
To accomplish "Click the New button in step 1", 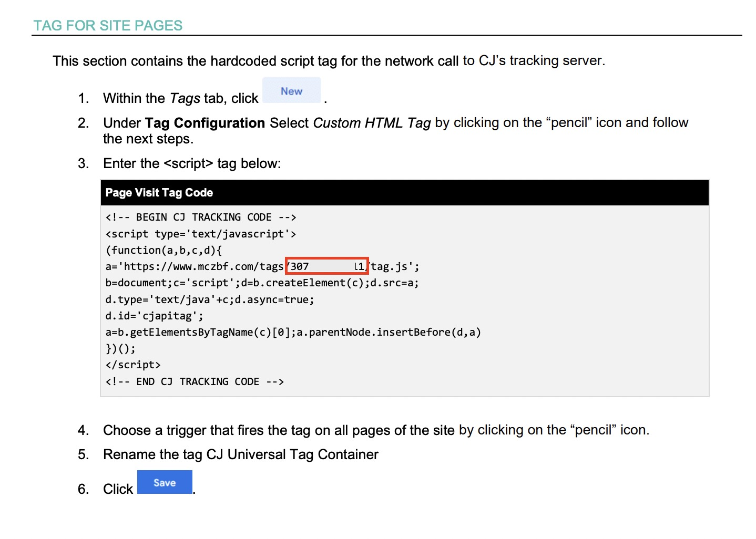I will (291, 90).
